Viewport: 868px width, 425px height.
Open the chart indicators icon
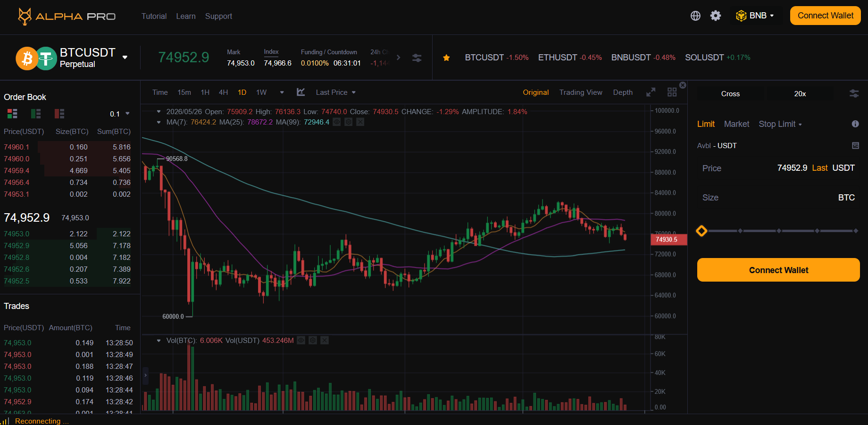pyautogui.click(x=301, y=92)
